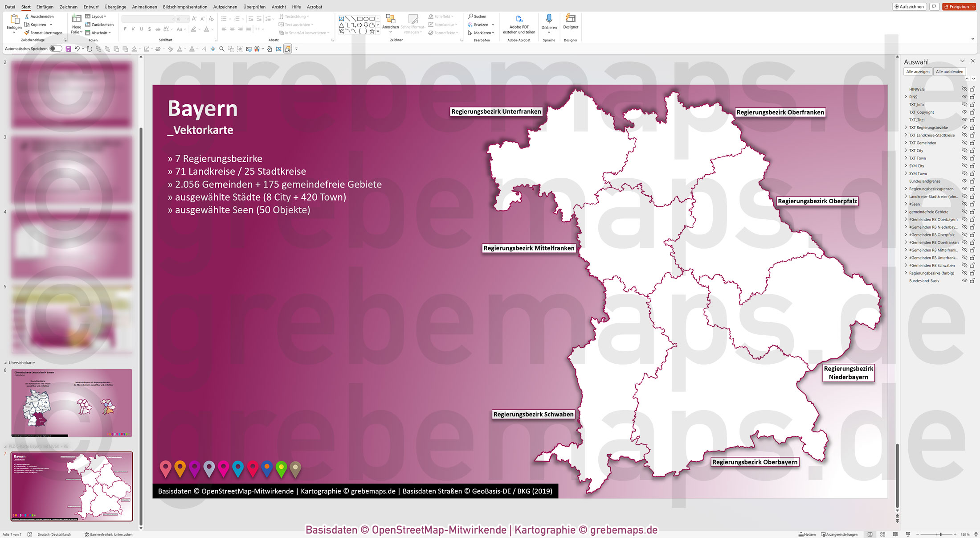
Task: Open the Animationen menu tab
Action: [x=144, y=7]
